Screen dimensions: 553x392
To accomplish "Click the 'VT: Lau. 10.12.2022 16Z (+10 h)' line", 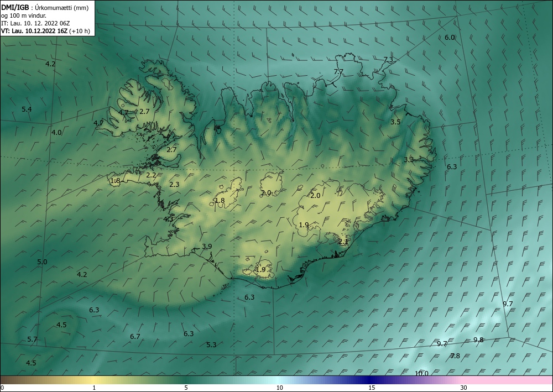I will 45,31.
